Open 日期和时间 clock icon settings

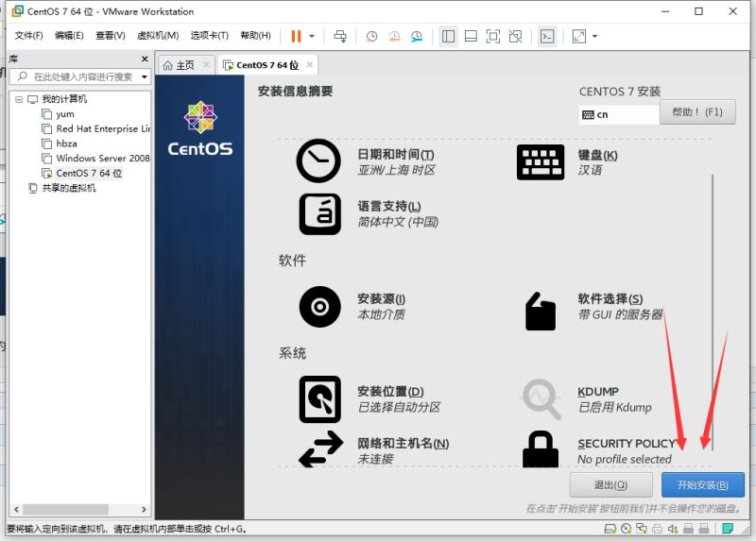(x=318, y=161)
